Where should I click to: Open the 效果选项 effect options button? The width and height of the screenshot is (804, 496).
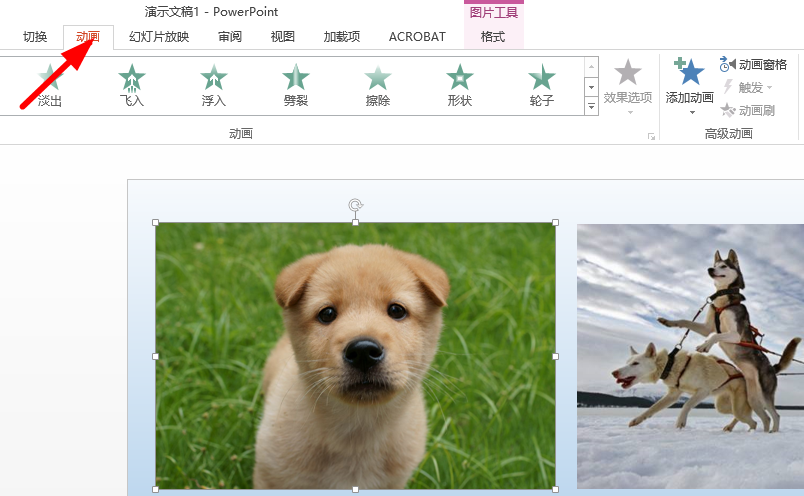pyautogui.click(x=628, y=86)
